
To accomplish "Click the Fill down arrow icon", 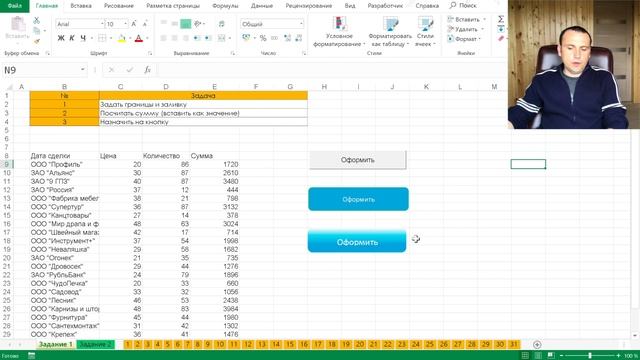I will (501, 29).
